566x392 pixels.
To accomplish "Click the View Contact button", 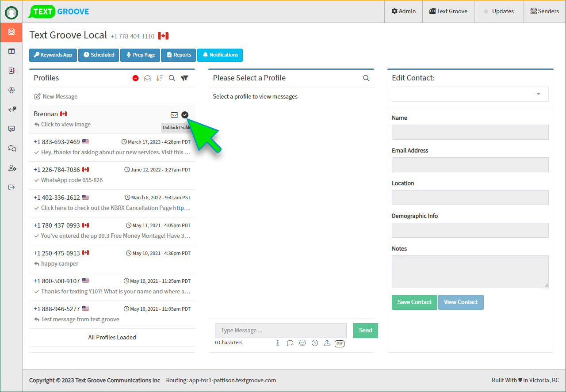I will (x=461, y=302).
